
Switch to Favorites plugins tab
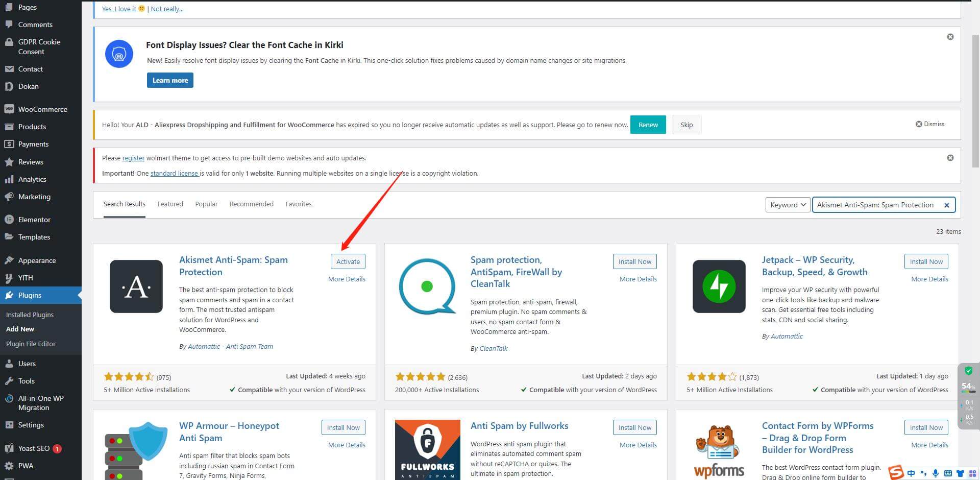[299, 204]
